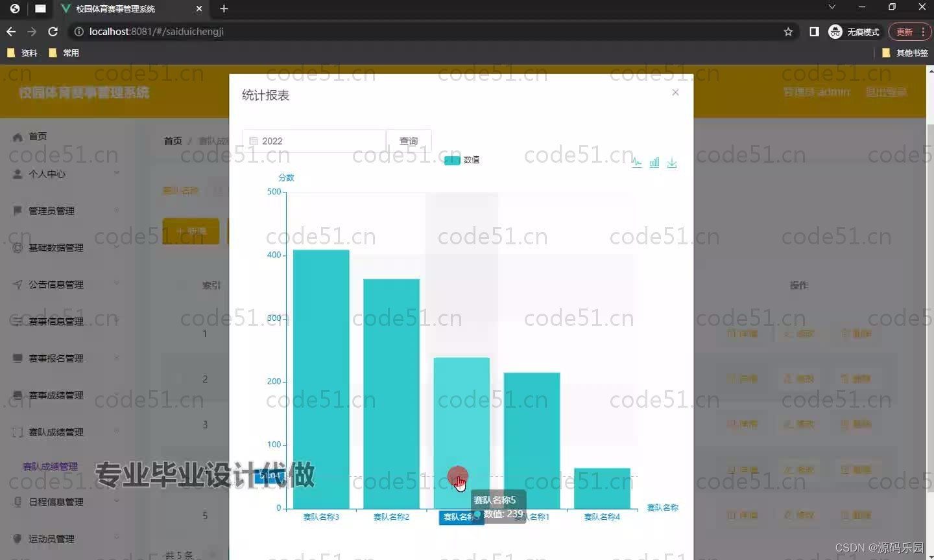Open the 其他书签 bookmarks folder

(x=905, y=53)
